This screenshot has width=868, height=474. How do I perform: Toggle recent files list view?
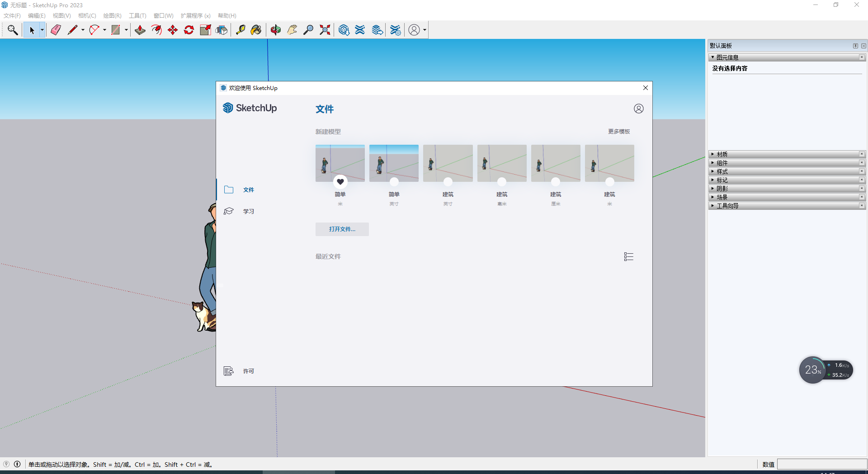(x=628, y=257)
